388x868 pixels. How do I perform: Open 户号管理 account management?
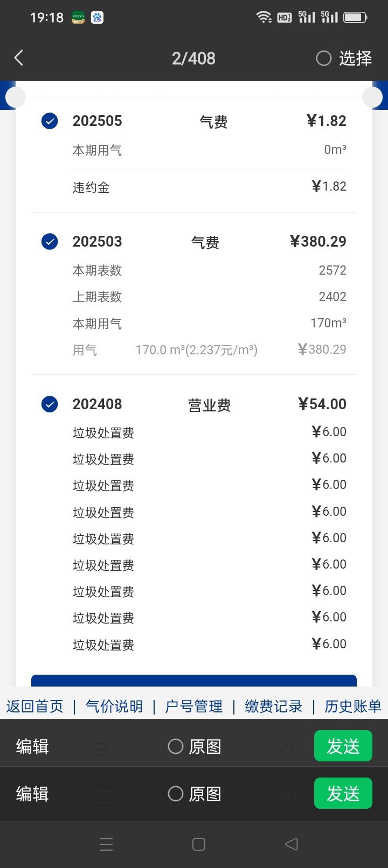[x=193, y=706]
